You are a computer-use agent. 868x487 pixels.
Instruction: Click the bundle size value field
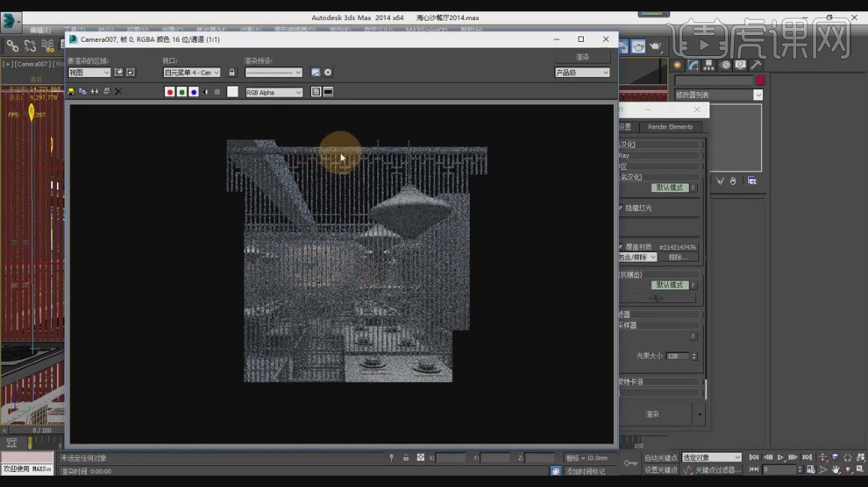point(677,356)
